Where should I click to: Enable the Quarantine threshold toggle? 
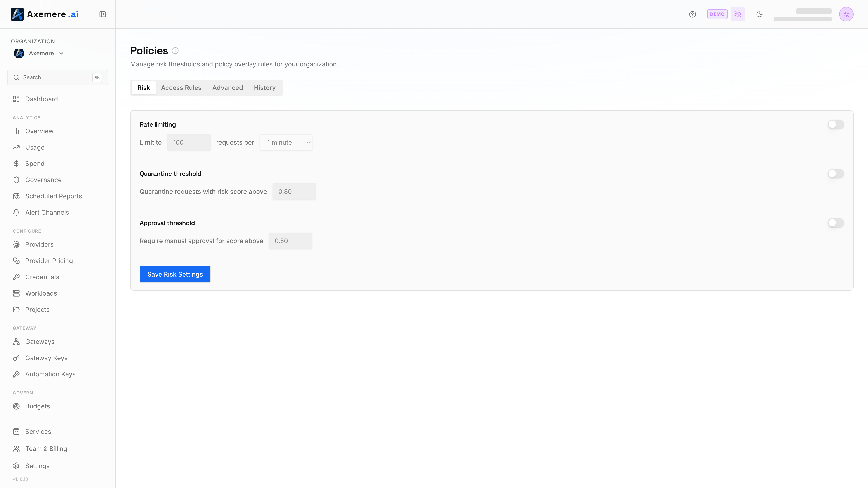836,174
